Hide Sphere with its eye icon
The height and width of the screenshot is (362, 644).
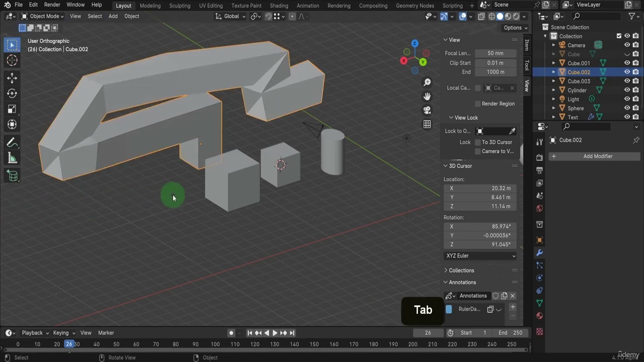pos(627,108)
